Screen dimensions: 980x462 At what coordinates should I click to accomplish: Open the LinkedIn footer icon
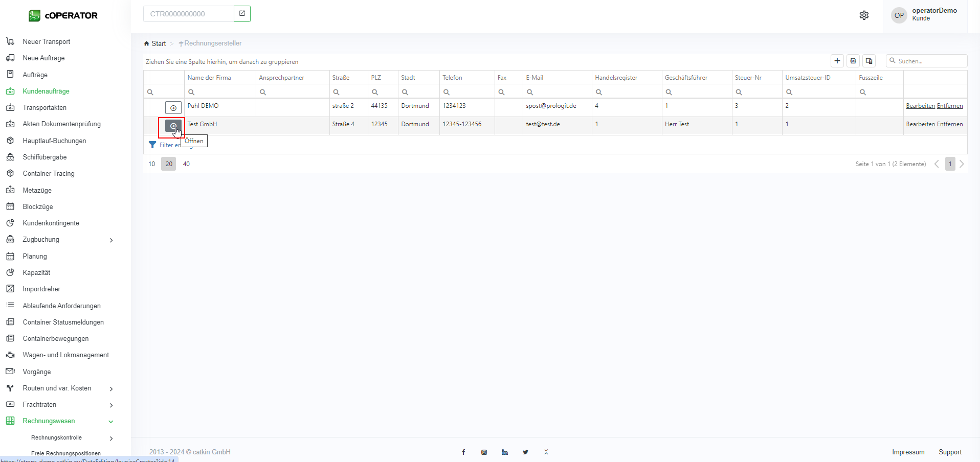point(504,452)
